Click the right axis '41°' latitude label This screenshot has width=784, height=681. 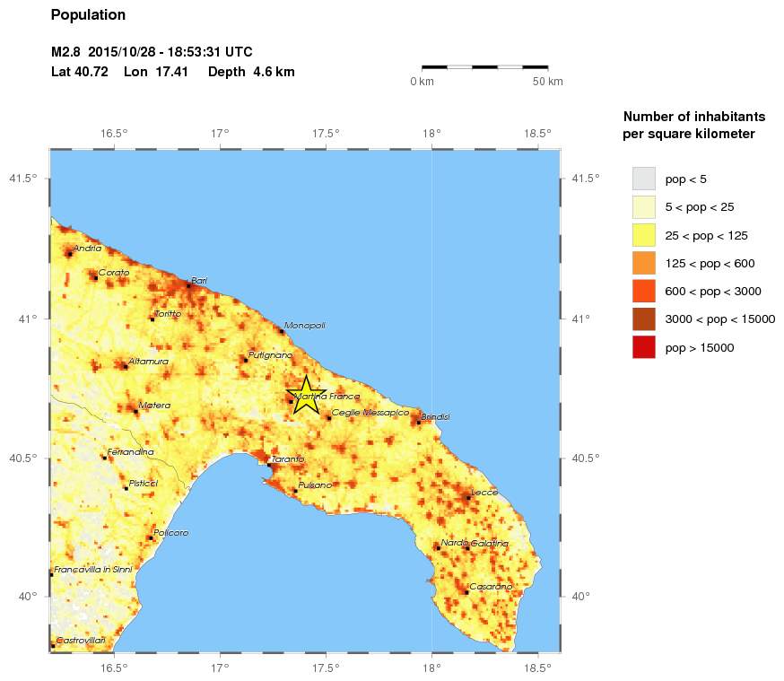coord(581,319)
